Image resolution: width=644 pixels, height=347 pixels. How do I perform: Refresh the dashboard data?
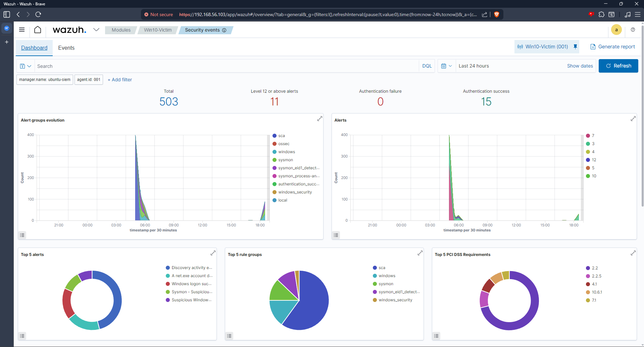coord(618,66)
